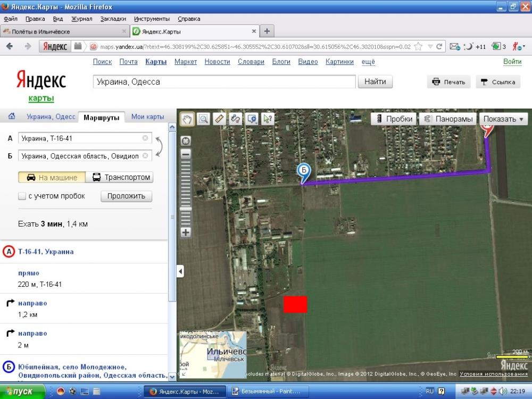The width and height of the screenshot is (532, 399).
Task: Clear the point Б address field
Action: pos(145,156)
